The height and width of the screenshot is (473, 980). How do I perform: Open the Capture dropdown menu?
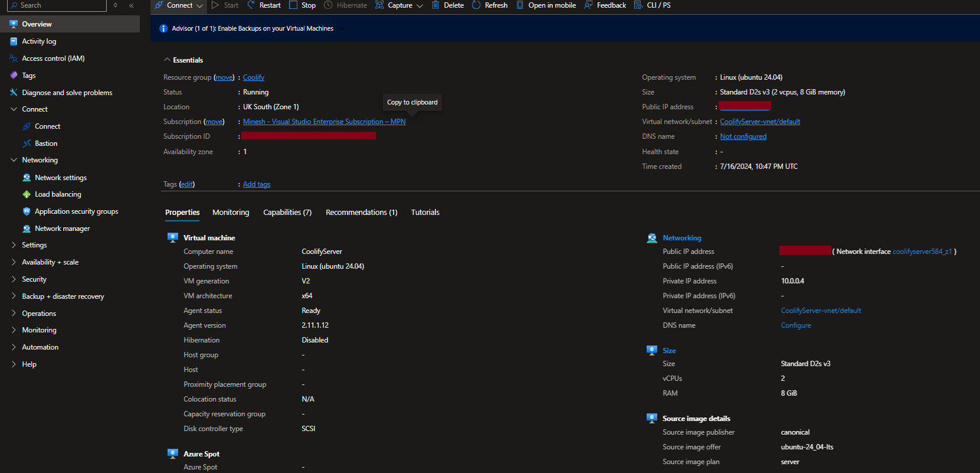coord(419,6)
